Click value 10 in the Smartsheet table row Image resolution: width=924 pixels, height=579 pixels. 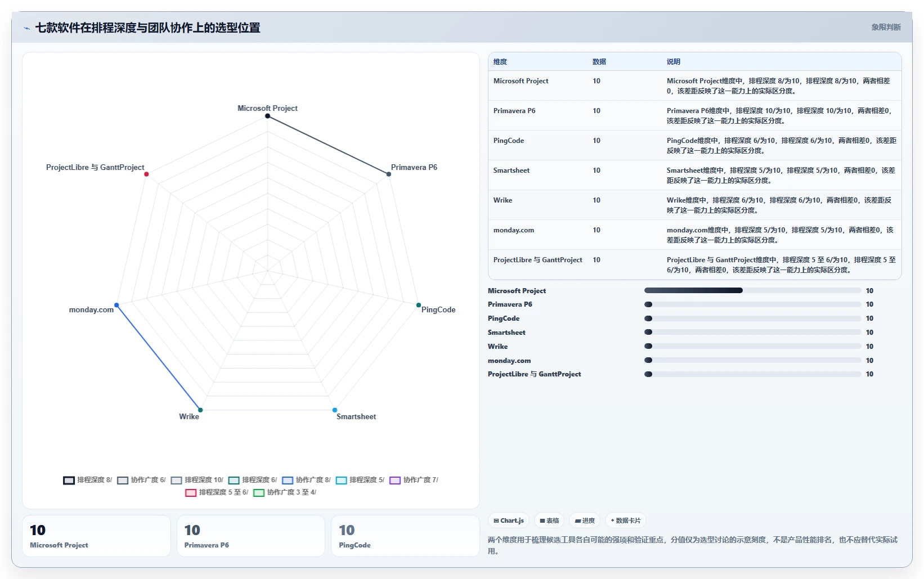(596, 170)
